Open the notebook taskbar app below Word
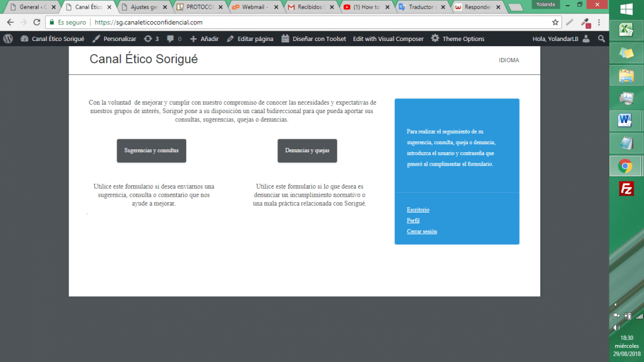Screen dimensions: 644x362 pos(626,143)
